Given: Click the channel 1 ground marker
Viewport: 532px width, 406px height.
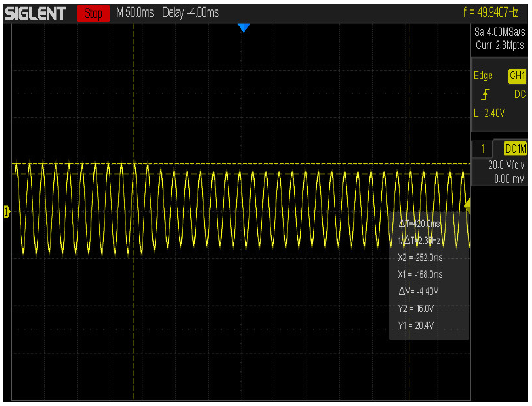Looking at the screenshot, I should coord(7,212).
